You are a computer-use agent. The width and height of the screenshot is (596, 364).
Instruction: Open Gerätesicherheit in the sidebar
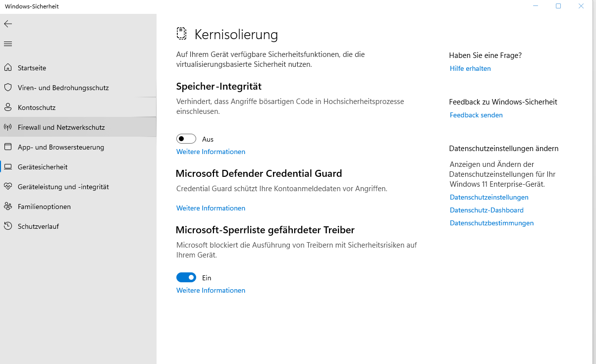coord(43,167)
